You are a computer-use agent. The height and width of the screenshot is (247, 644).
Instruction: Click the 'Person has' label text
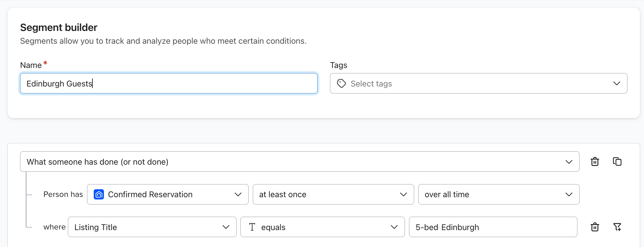63,194
